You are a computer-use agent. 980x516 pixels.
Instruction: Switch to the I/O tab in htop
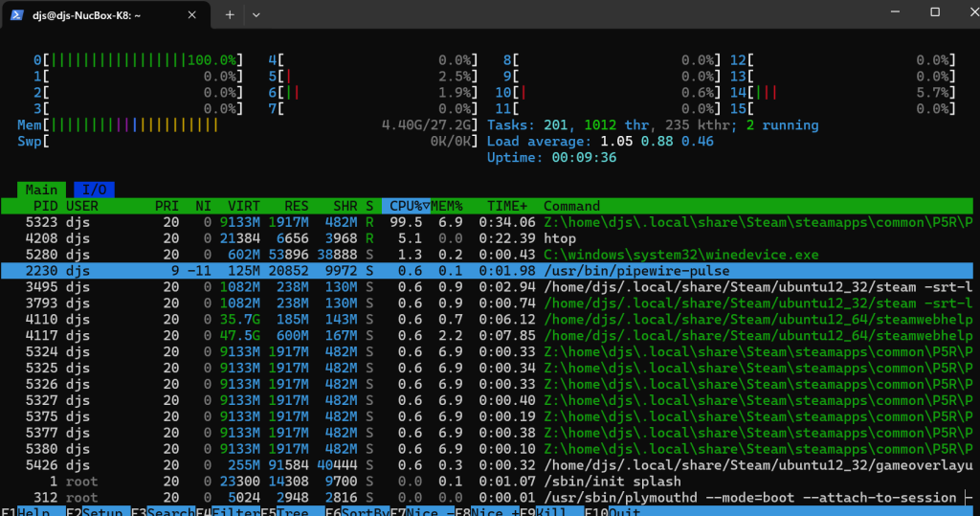[x=94, y=190]
